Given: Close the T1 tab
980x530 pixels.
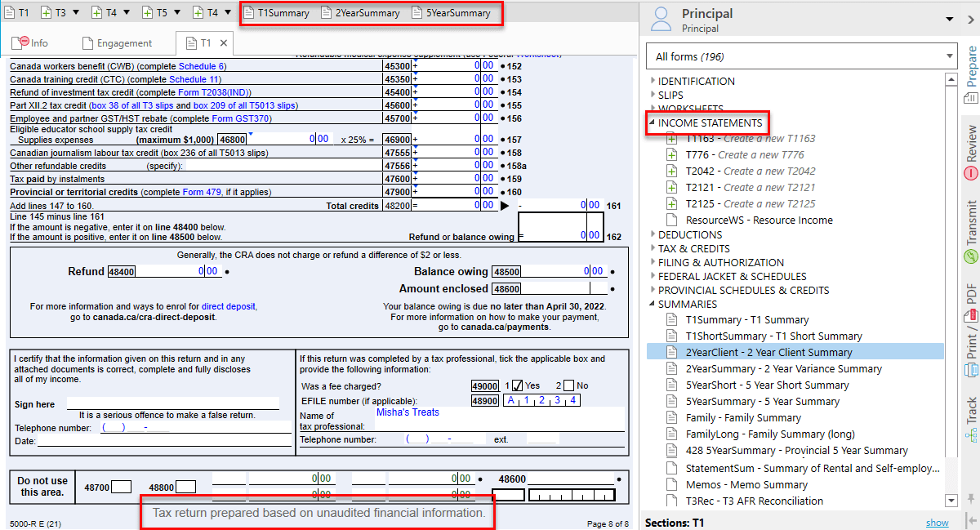Looking at the screenshot, I should tap(225, 43).
